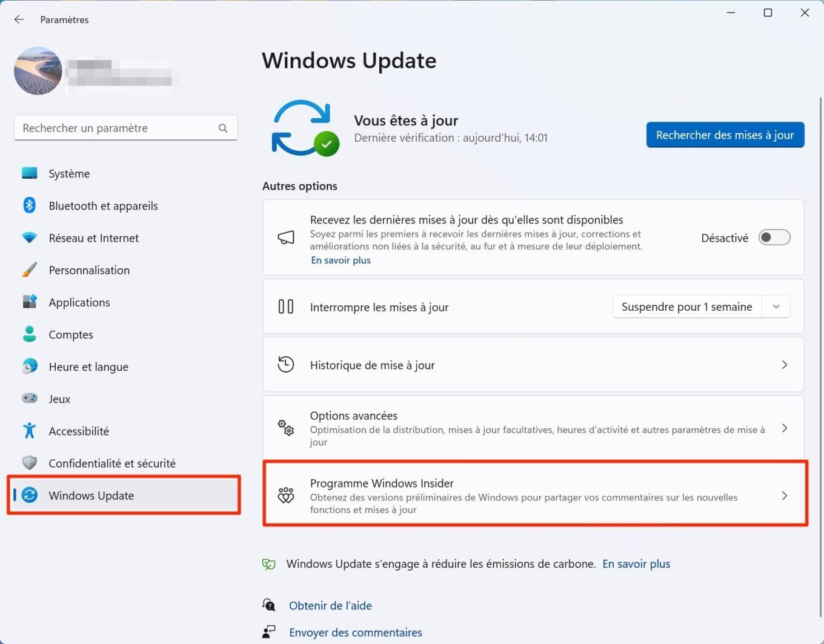824x644 pixels.
Task: Focus the 'Rechercher un paramètre' search field
Action: click(125, 128)
